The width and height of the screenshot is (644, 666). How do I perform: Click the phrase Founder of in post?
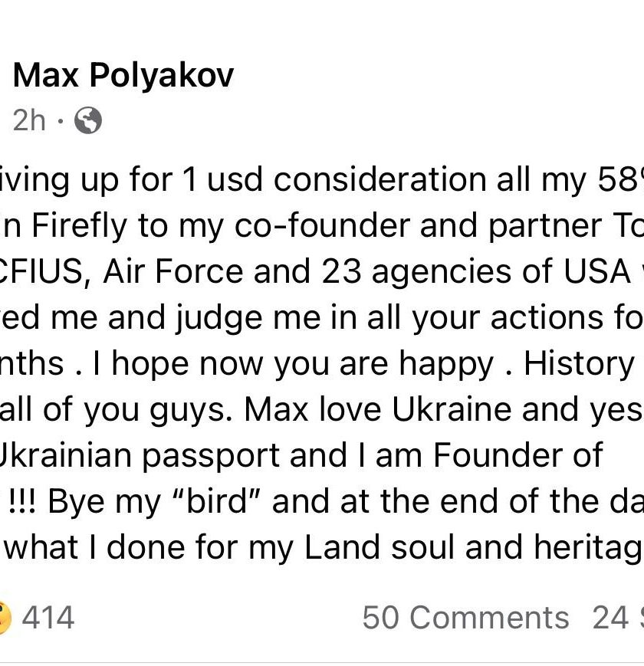click(x=517, y=455)
